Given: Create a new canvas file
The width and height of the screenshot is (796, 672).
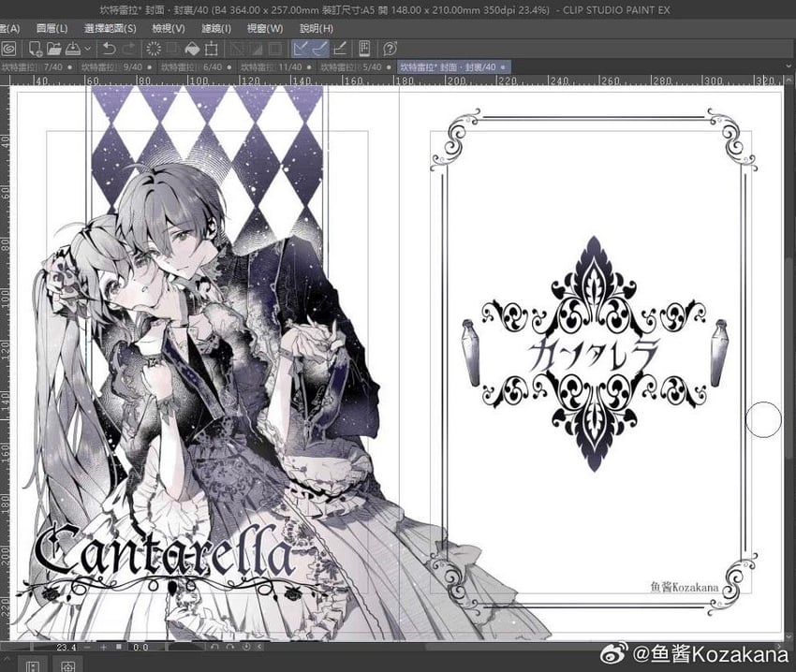Looking at the screenshot, I should [x=35, y=49].
